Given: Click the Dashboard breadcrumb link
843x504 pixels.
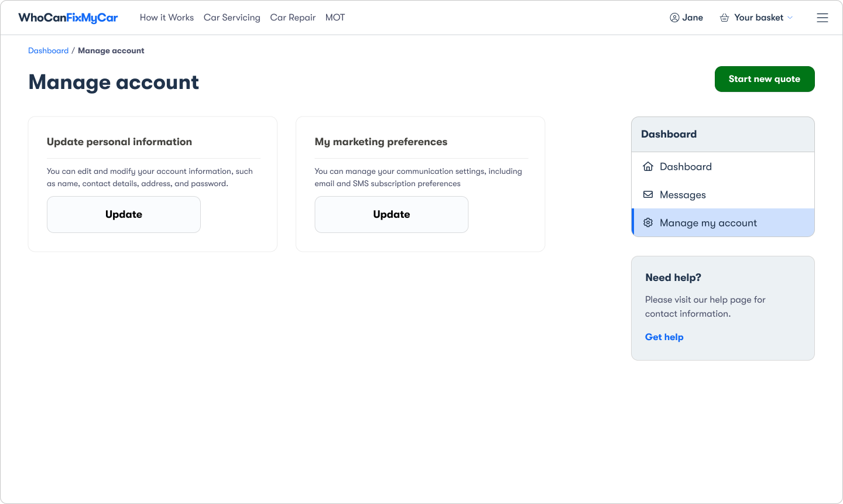Looking at the screenshot, I should click(x=48, y=50).
